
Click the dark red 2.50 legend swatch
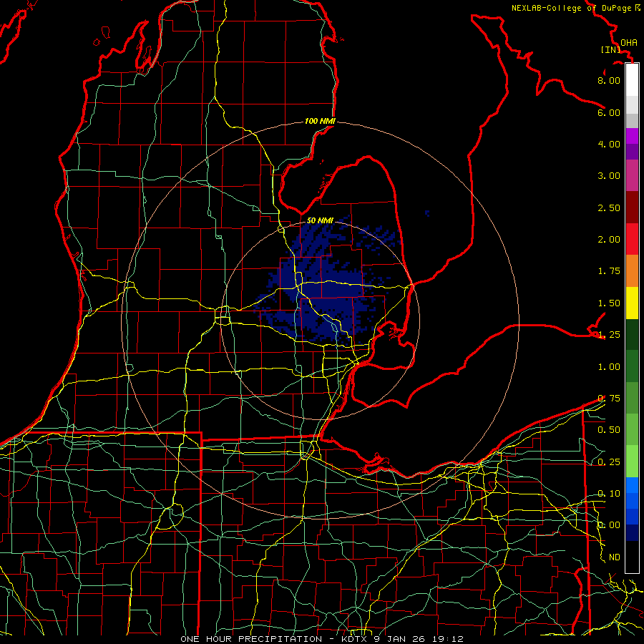click(x=632, y=208)
